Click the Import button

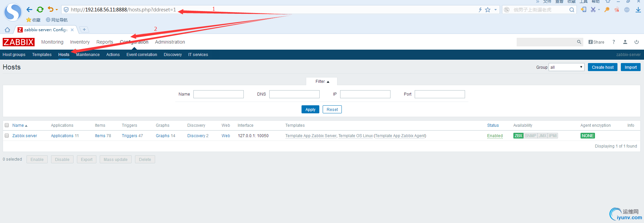point(631,67)
